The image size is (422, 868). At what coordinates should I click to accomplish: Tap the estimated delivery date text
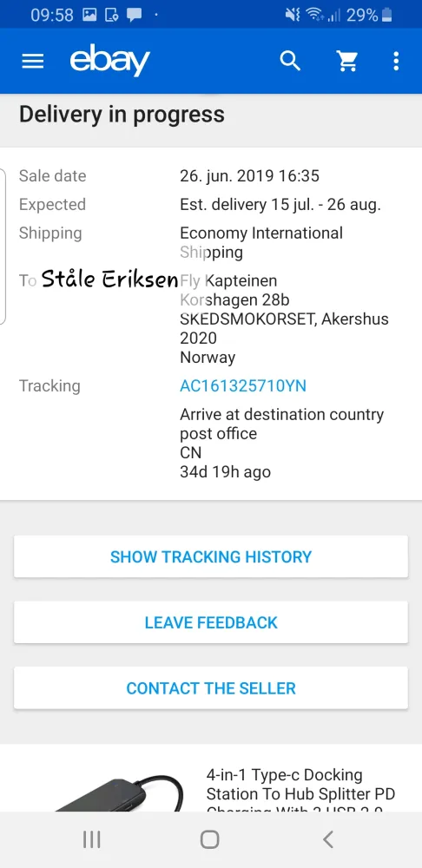(x=280, y=205)
